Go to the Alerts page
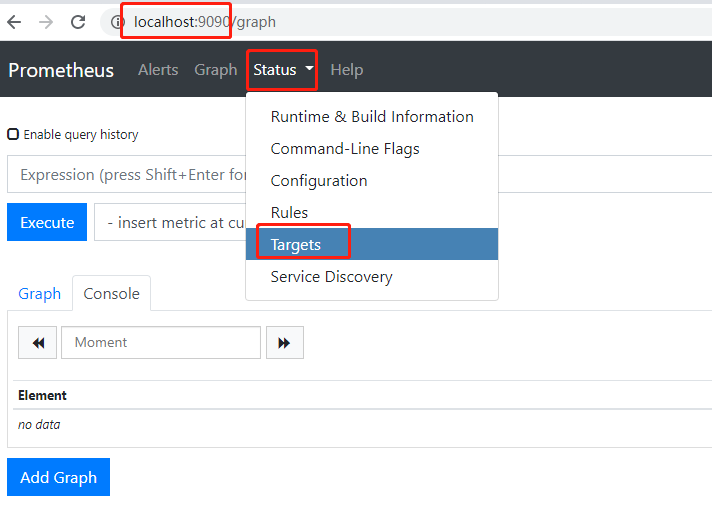 point(158,70)
